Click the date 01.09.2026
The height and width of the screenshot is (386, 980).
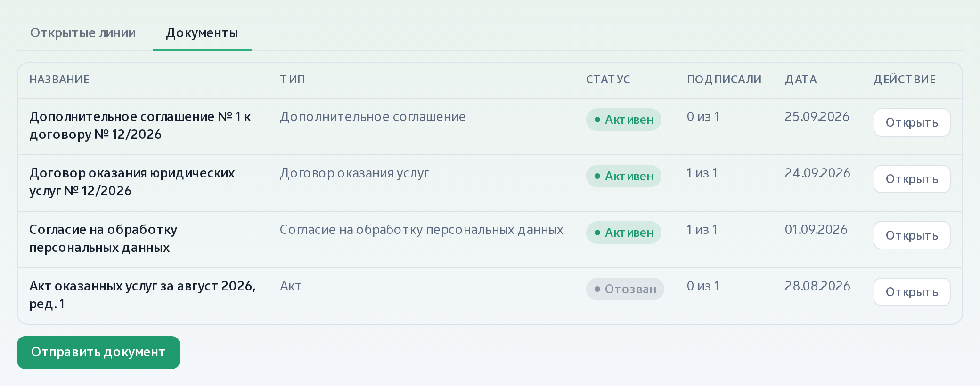[816, 230]
